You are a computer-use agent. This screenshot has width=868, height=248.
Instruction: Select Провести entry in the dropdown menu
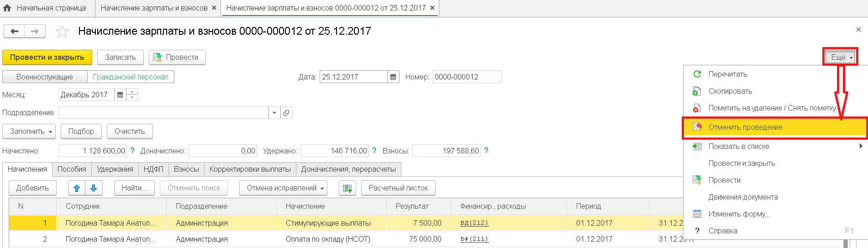tap(775, 180)
